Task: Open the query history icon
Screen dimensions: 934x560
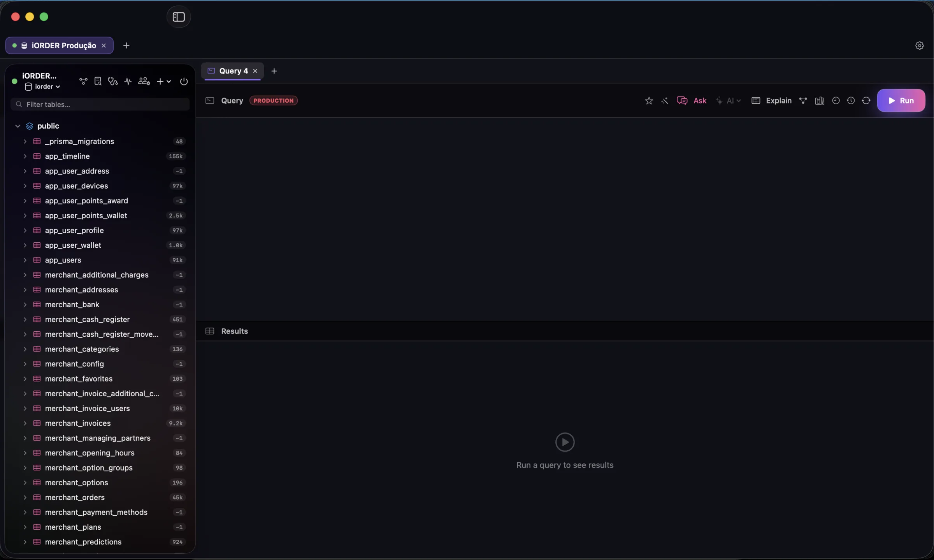Action: (851, 101)
